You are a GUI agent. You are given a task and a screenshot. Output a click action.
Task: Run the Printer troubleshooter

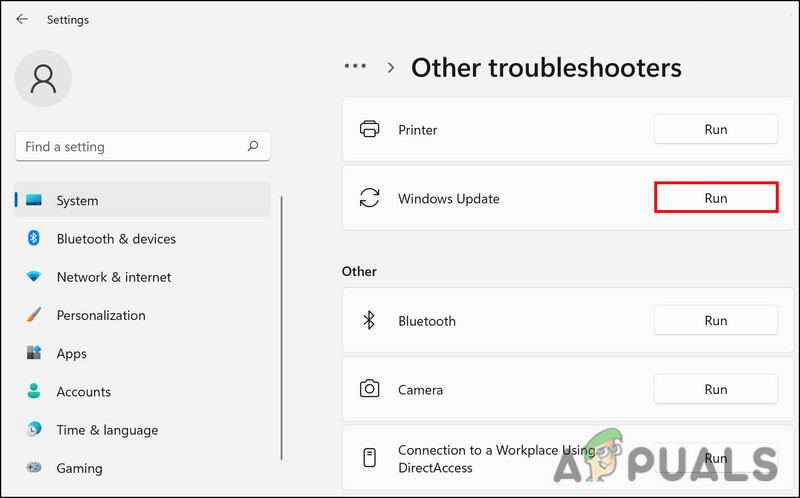[x=715, y=129]
